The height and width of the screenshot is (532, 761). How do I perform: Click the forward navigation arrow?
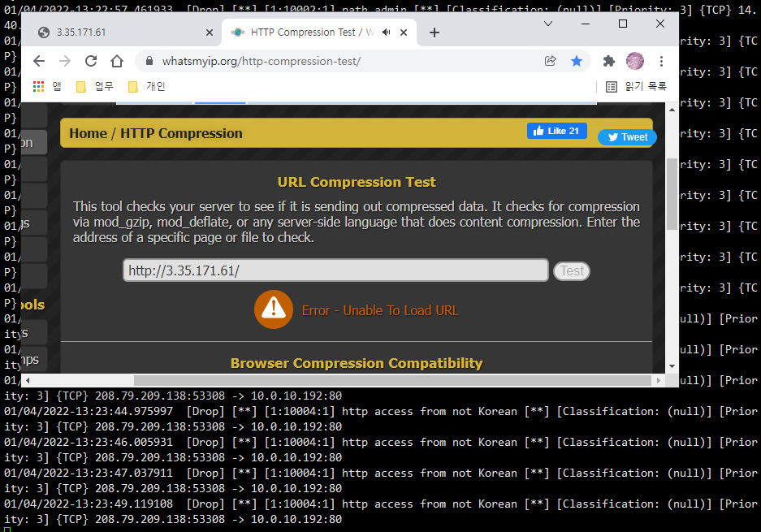tap(64, 61)
